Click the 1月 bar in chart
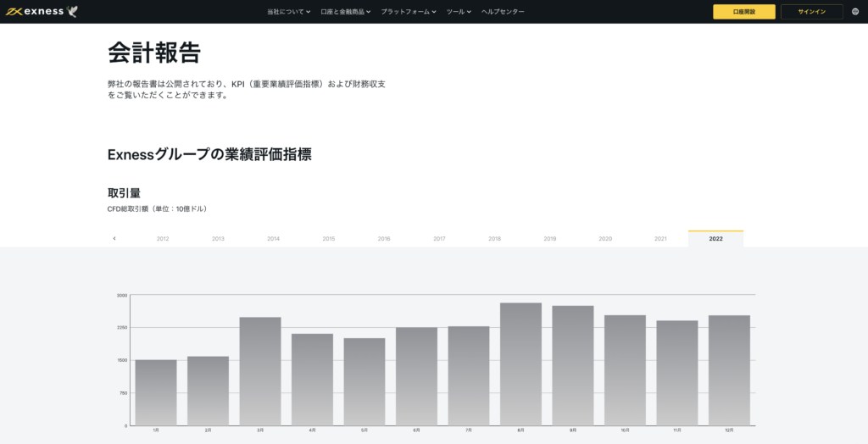The height and width of the screenshot is (444, 868). (156, 392)
